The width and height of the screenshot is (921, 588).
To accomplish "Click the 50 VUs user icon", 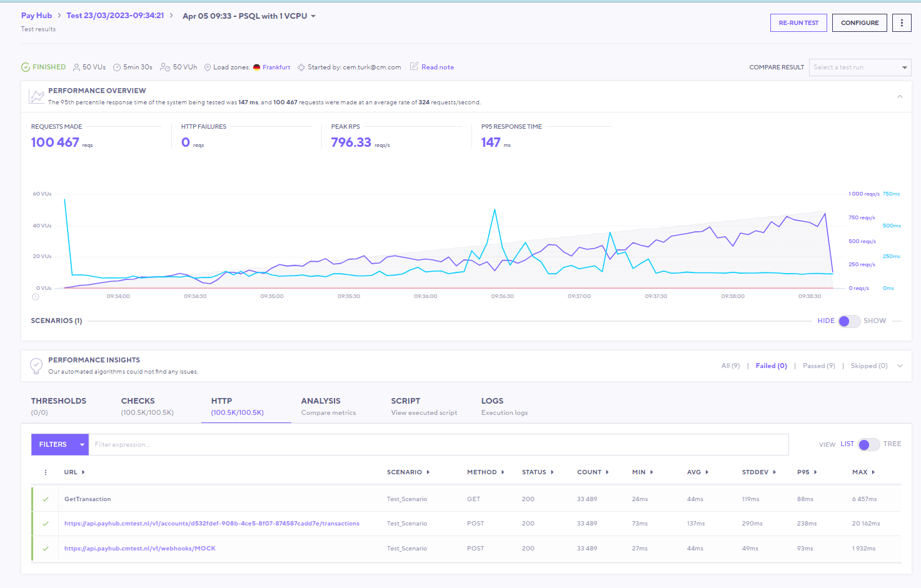I will (x=77, y=67).
